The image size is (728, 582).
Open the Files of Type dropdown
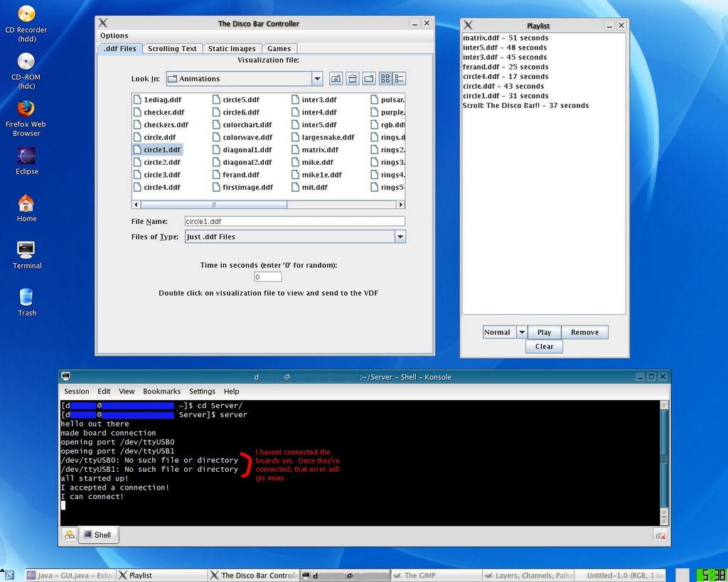click(400, 237)
